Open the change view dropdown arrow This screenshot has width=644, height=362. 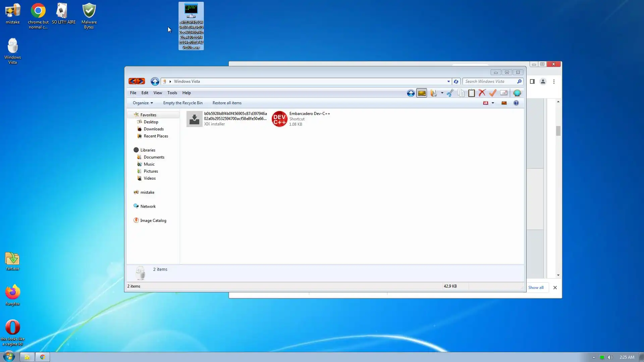click(493, 103)
